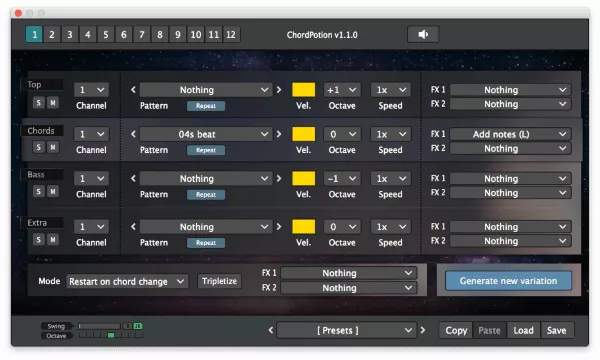The height and width of the screenshot is (360, 600).
Task: Open the Chords row Speed 1x dropdown
Action: tap(390, 134)
